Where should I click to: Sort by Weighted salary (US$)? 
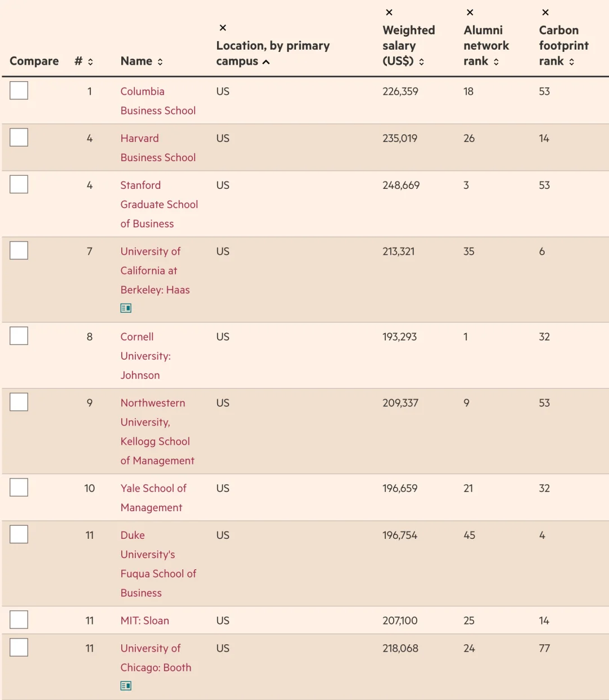(x=421, y=61)
